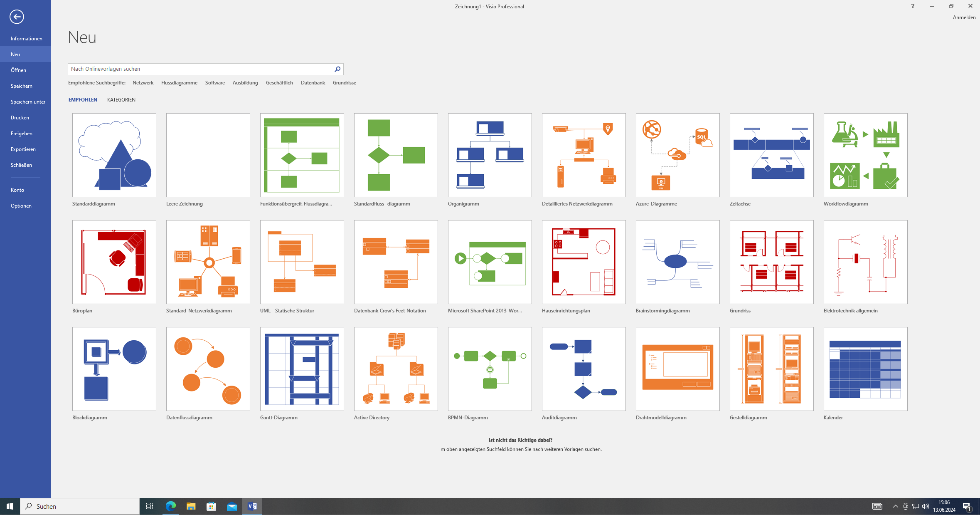Pick the BPMN-Diagramm template icon

[490, 369]
